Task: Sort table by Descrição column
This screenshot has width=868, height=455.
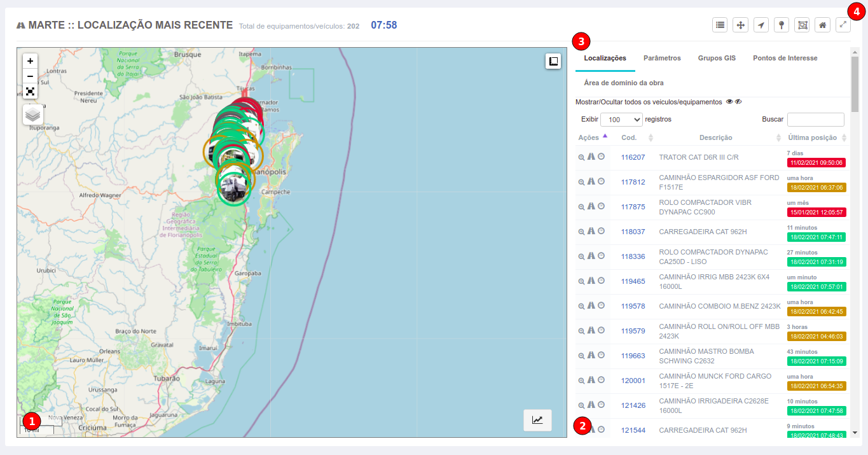Action: 715,138
